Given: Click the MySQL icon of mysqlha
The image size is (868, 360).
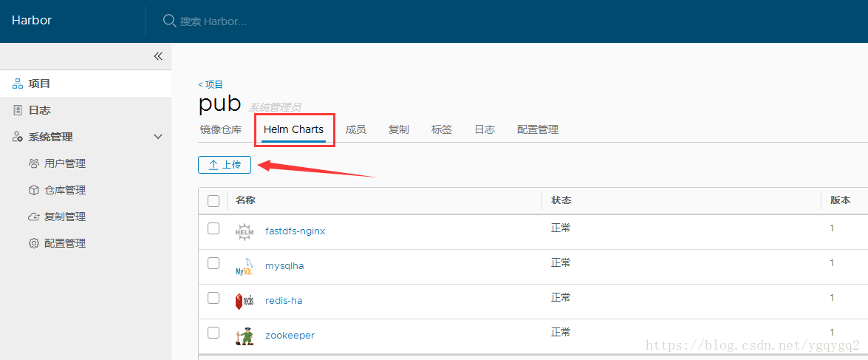Looking at the screenshot, I should click(x=244, y=266).
